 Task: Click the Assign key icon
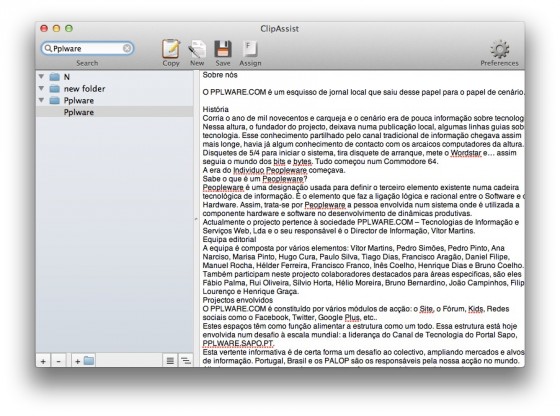coord(250,49)
